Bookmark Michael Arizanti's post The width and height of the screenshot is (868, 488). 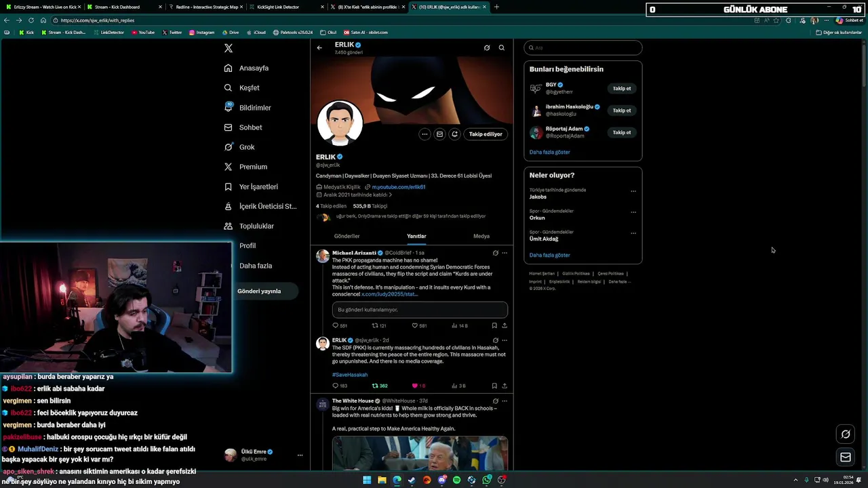pyautogui.click(x=494, y=325)
